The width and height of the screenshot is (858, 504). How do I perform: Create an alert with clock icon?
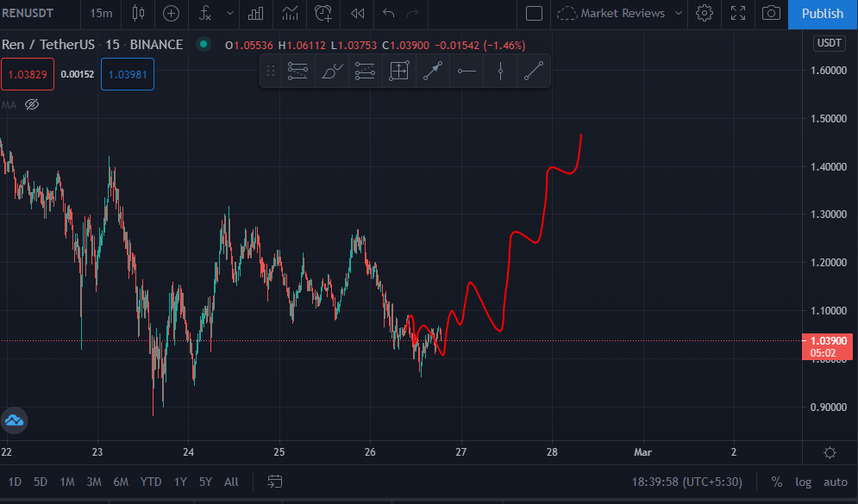click(x=323, y=13)
